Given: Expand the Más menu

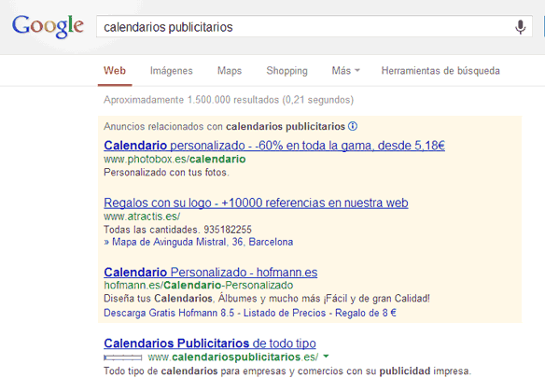Looking at the screenshot, I should coord(345,71).
